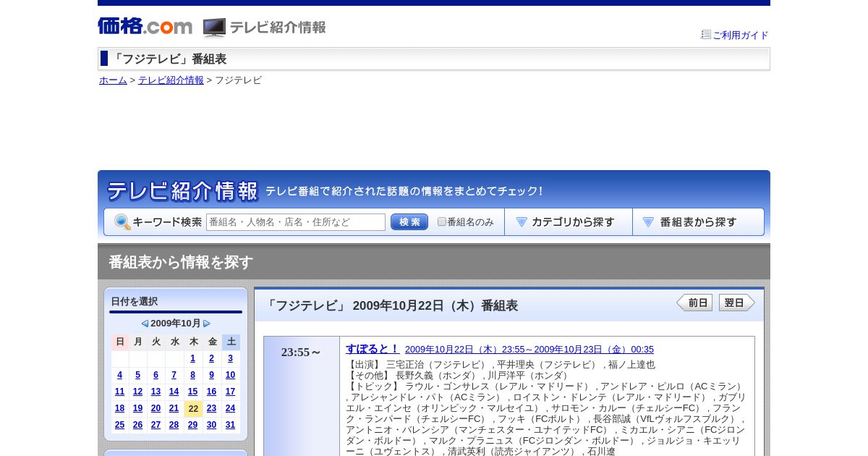Image resolution: width=868 pixels, height=456 pixels.
Task: Select October 11 in the calendar
Action: coord(120,392)
